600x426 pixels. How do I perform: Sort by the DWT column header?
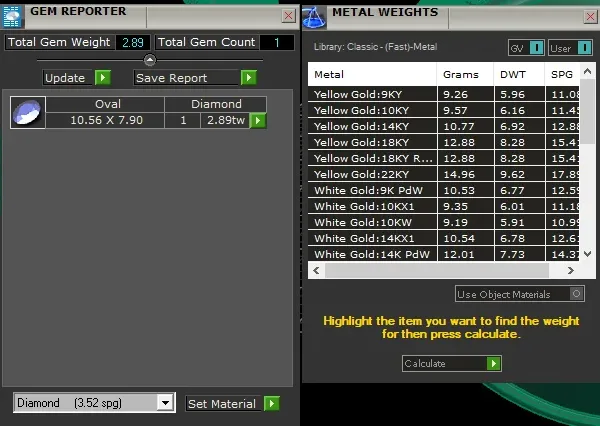pos(519,74)
